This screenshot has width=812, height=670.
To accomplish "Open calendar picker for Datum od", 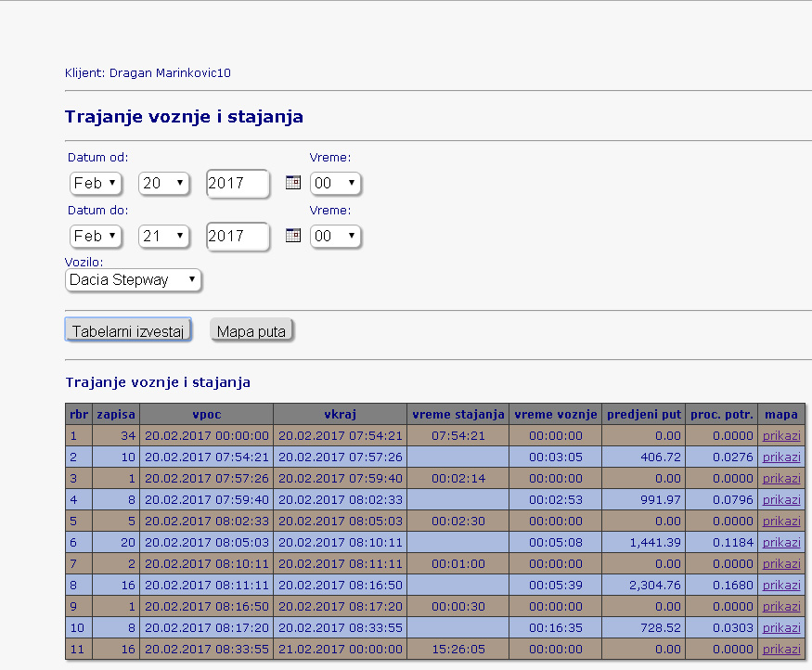I will 293,182.
